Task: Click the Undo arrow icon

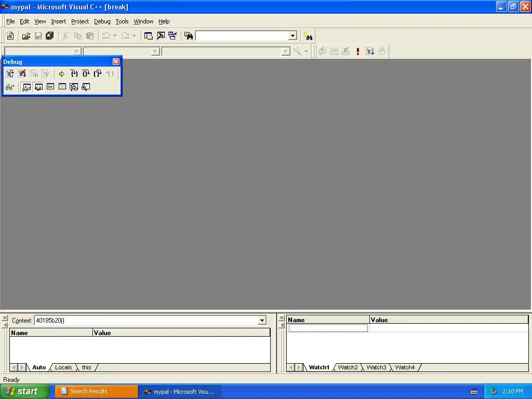Action: click(107, 36)
